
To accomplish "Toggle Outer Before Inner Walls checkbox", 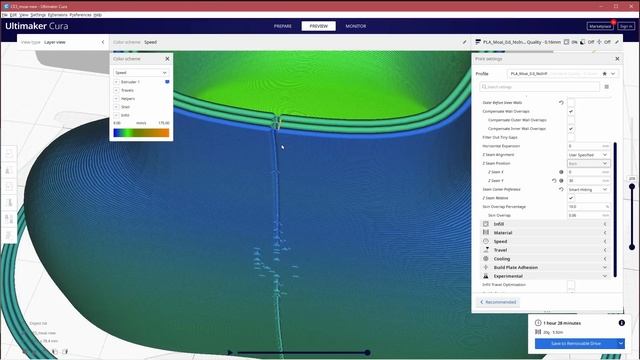I will (571, 102).
